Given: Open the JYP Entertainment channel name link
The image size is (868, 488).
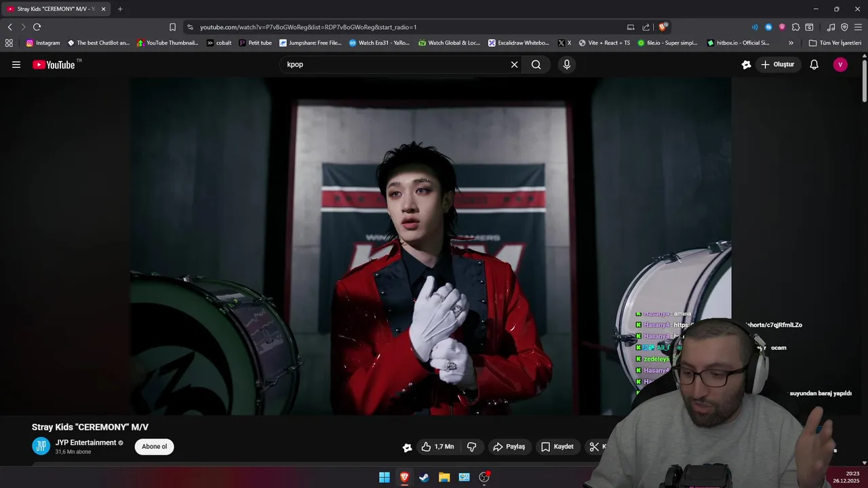Looking at the screenshot, I should coord(85,443).
